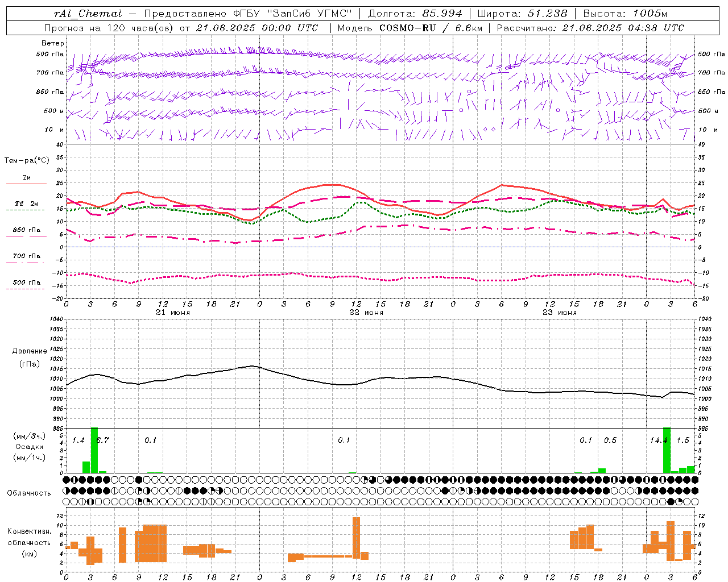Click the 21 июня date label

[173, 313]
